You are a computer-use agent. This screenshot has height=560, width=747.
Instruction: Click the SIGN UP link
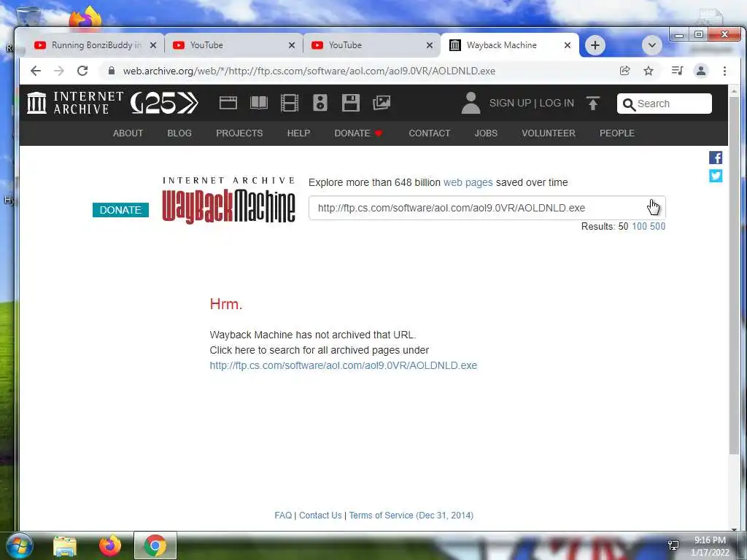click(510, 104)
